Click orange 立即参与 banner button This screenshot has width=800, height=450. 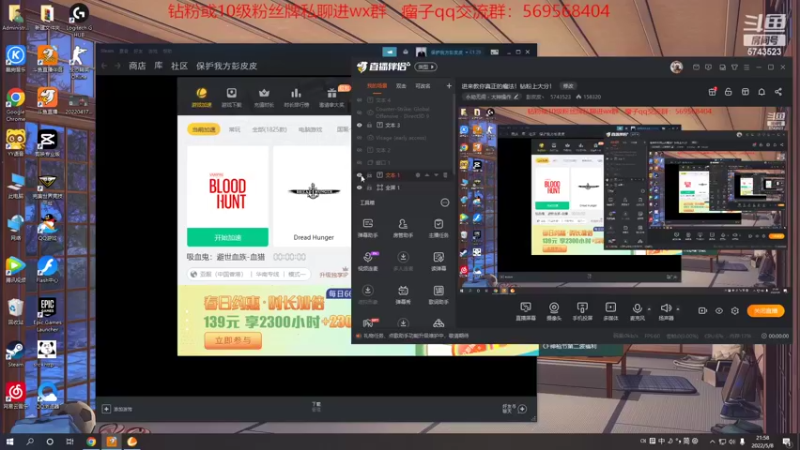pyautogui.click(x=233, y=340)
